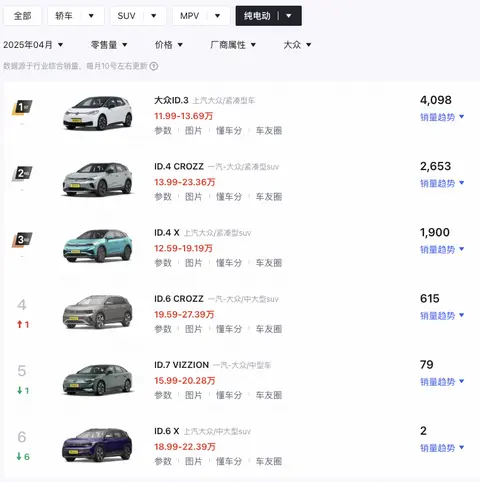Click the help question-mark icon beside data note

pyautogui.click(x=153, y=66)
